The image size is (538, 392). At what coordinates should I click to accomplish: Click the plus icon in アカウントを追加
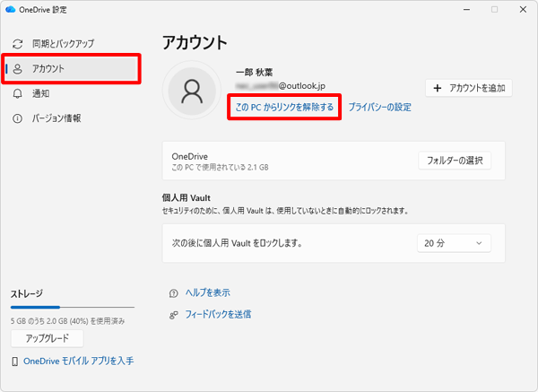(x=438, y=88)
